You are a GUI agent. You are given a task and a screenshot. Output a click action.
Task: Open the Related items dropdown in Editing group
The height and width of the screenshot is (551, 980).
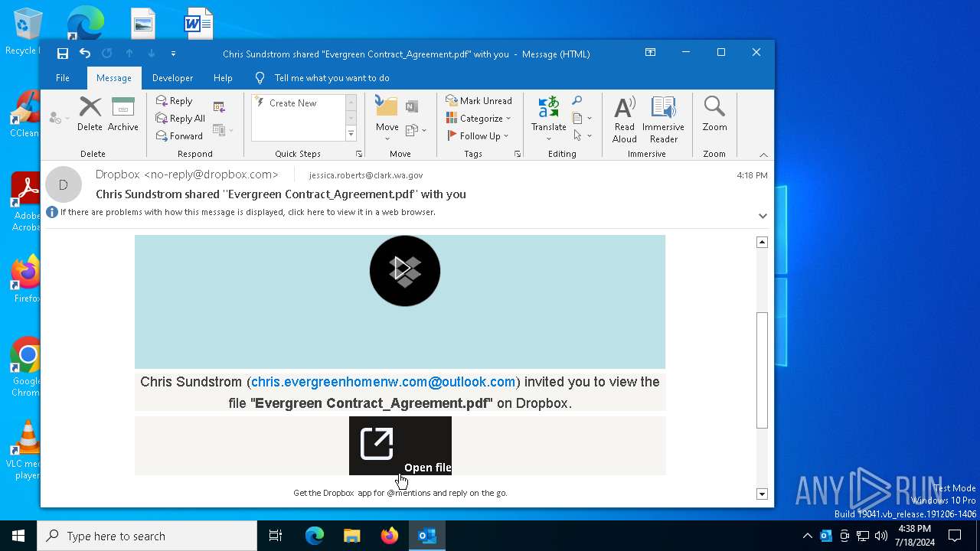coord(582,119)
